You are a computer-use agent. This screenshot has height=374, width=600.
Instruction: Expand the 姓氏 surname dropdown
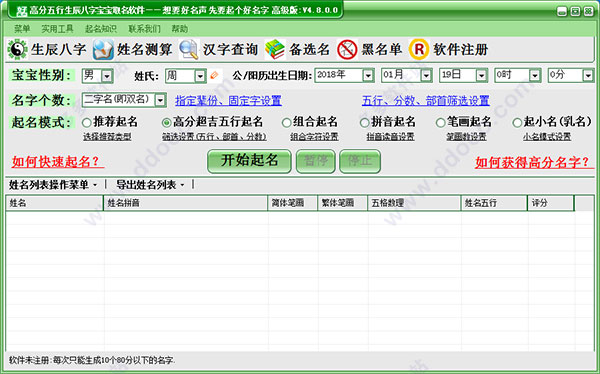point(200,76)
